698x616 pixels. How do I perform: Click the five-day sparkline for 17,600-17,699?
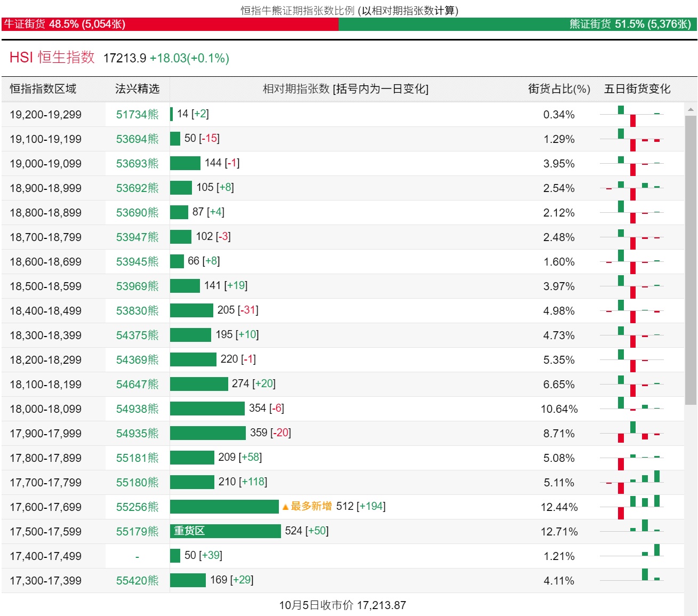[633, 507]
